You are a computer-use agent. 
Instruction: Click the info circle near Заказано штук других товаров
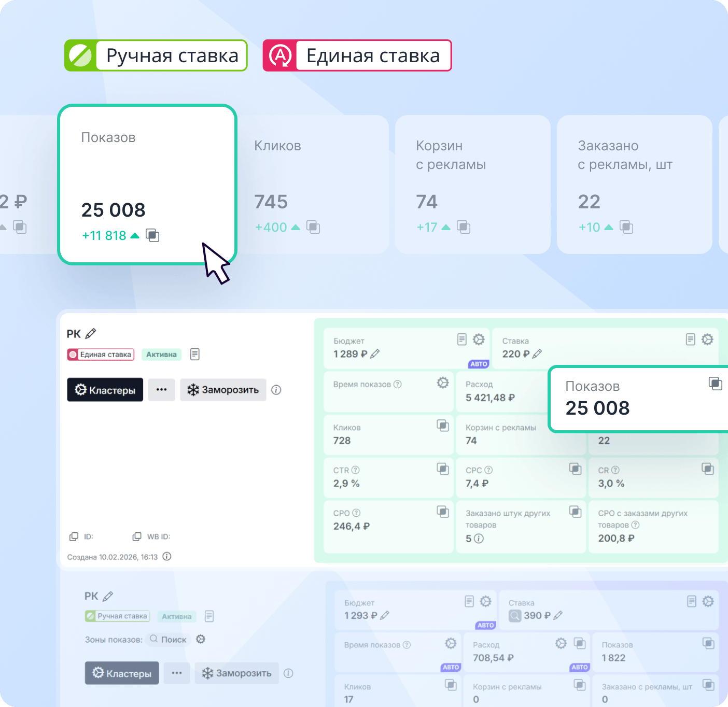478,539
